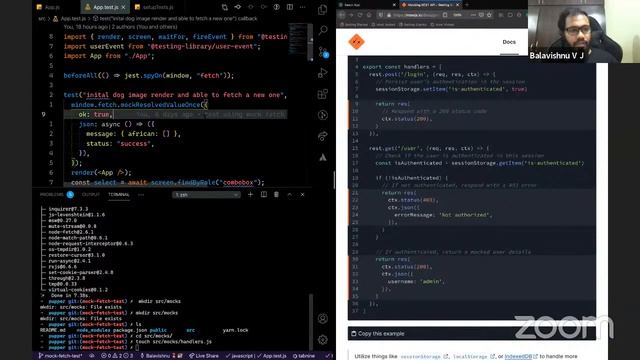Open the errors and warnings status bar item
The image size is (640, 360).
pyautogui.click(x=117, y=356)
